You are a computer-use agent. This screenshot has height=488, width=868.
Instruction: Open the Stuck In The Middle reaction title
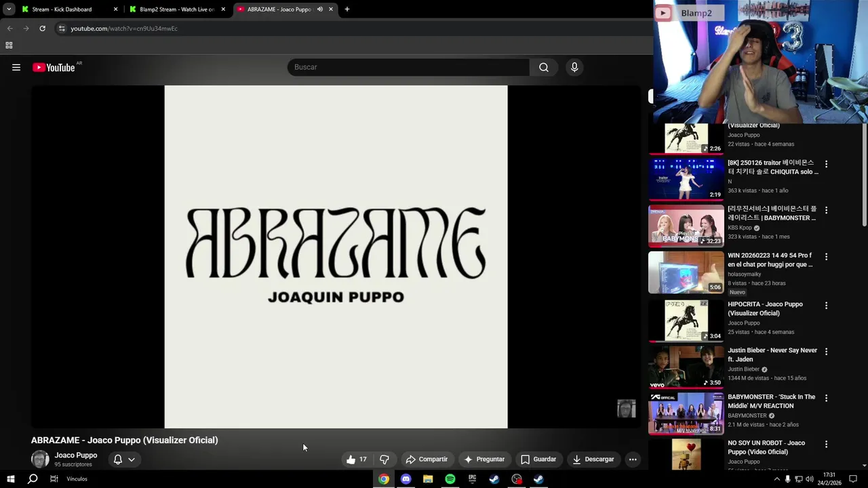(772, 401)
